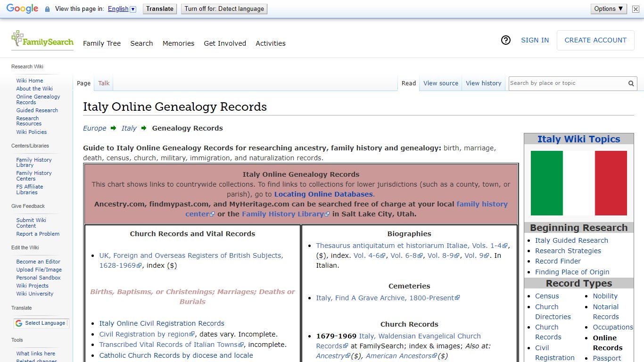644x362 pixels.
Task: Click the CREATE ACCOUNT button
Action: click(595, 41)
